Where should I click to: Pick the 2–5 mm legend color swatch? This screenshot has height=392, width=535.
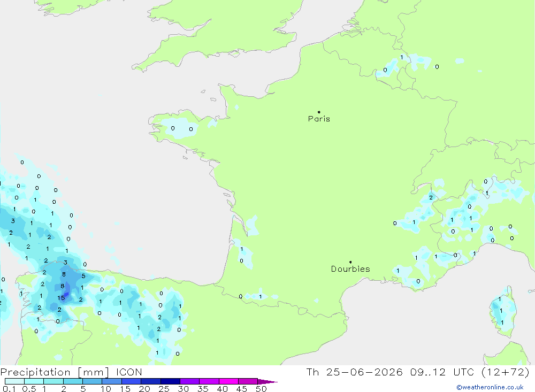pos(73,381)
